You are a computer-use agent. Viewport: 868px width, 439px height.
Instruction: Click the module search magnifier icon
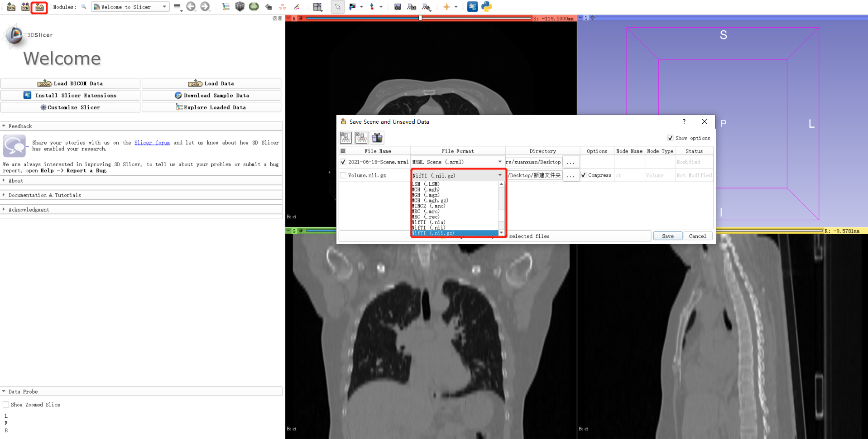(83, 7)
